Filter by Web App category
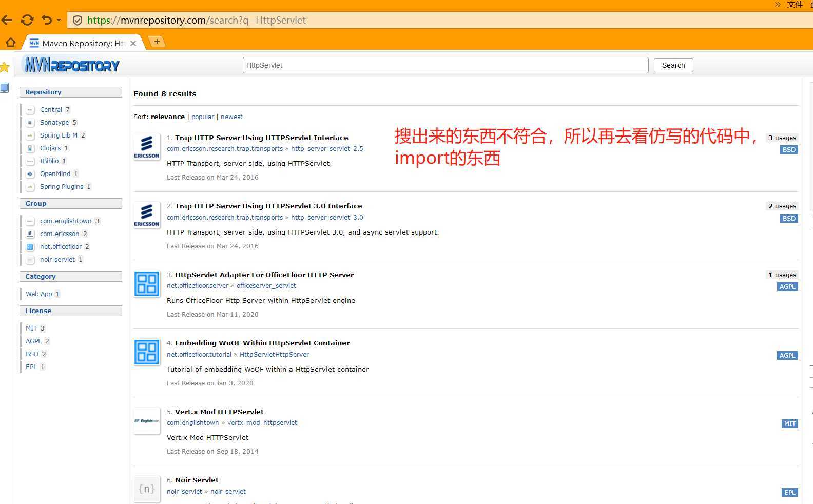The width and height of the screenshot is (813, 504). tap(39, 294)
